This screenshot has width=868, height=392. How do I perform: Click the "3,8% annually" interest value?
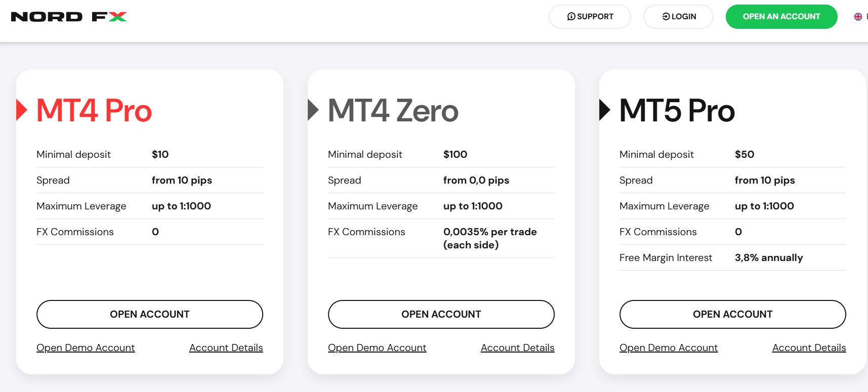click(769, 257)
